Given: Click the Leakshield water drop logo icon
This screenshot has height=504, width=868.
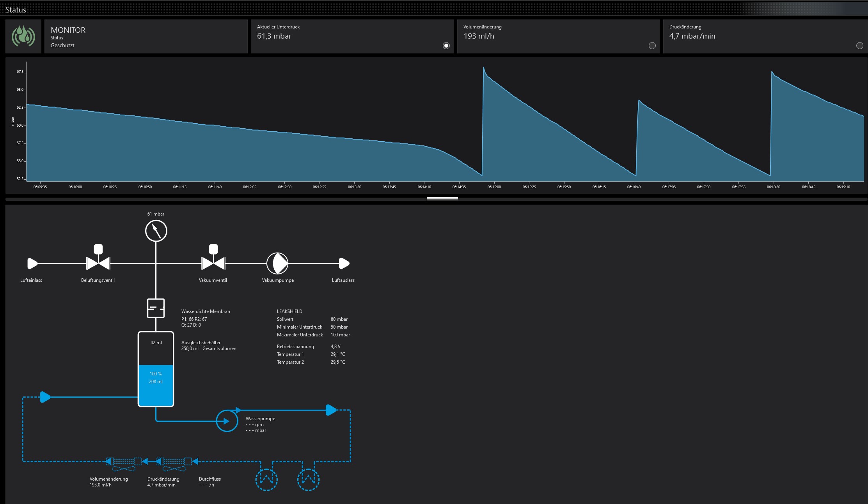Looking at the screenshot, I should pyautogui.click(x=23, y=36).
